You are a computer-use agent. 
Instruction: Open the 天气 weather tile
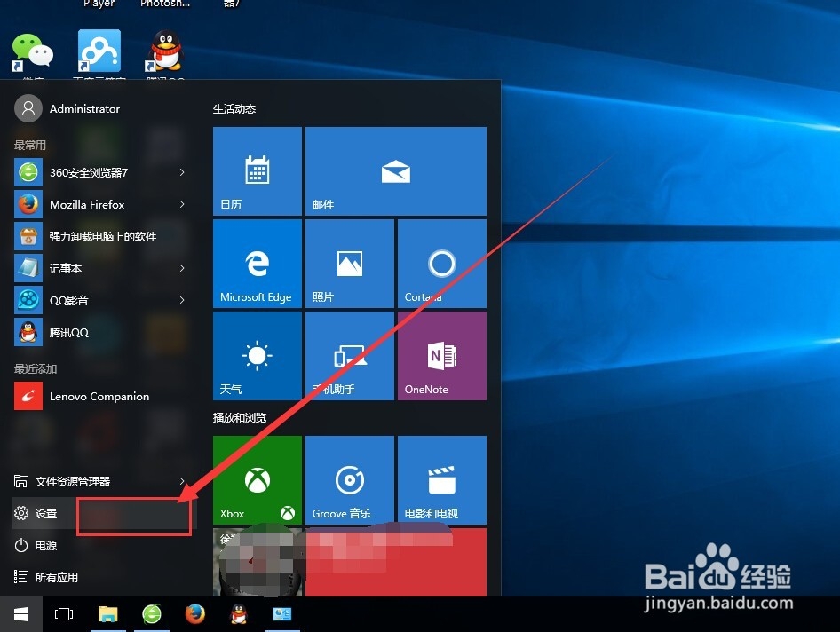pos(257,355)
